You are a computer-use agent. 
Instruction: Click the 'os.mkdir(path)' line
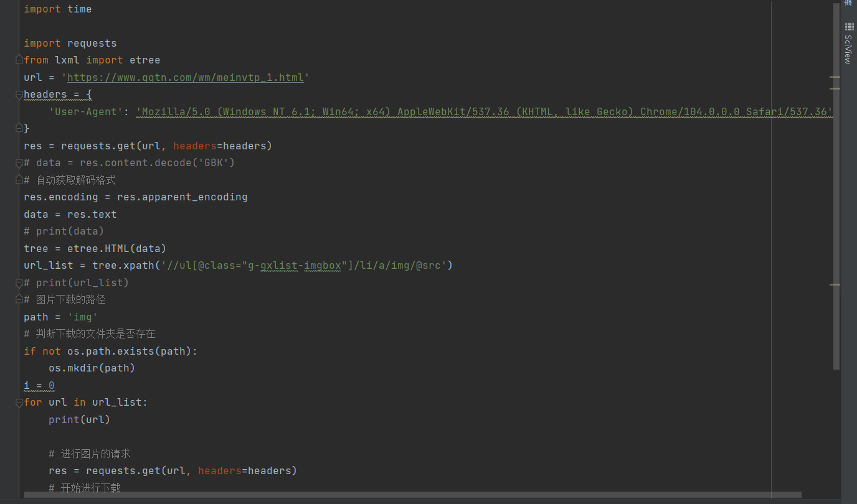pos(92,368)
